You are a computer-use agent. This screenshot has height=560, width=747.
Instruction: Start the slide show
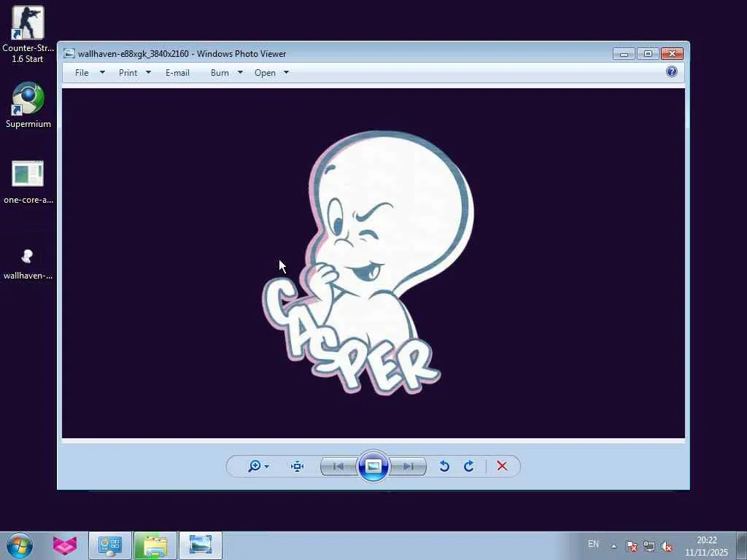(x=373, y=466)
